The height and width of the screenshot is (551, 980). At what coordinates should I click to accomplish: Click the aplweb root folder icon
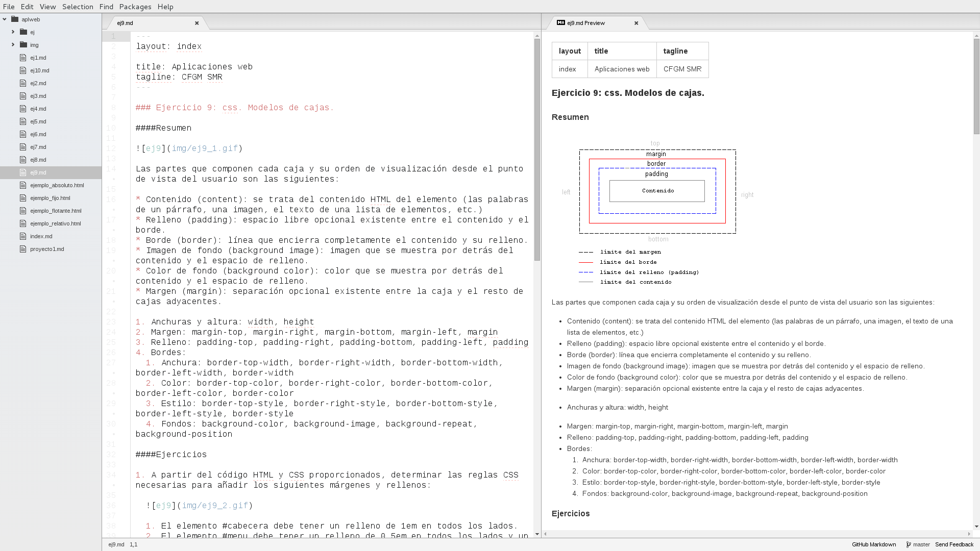[15, 19]
